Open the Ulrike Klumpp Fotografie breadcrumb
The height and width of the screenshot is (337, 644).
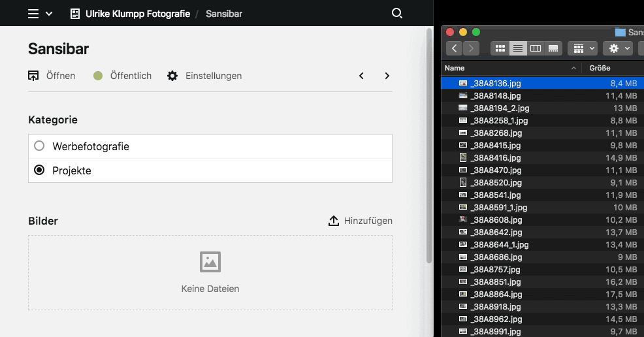[x=137, y=14]
